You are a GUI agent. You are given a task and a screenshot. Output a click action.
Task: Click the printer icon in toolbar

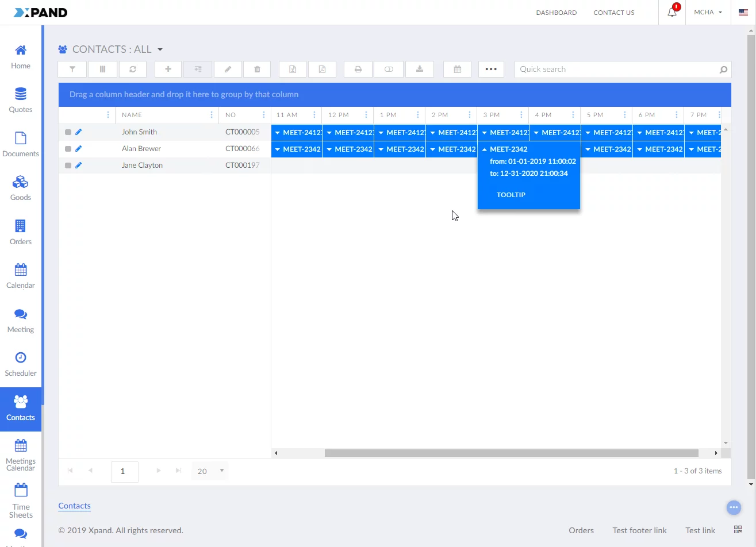(x=358, y=70)
